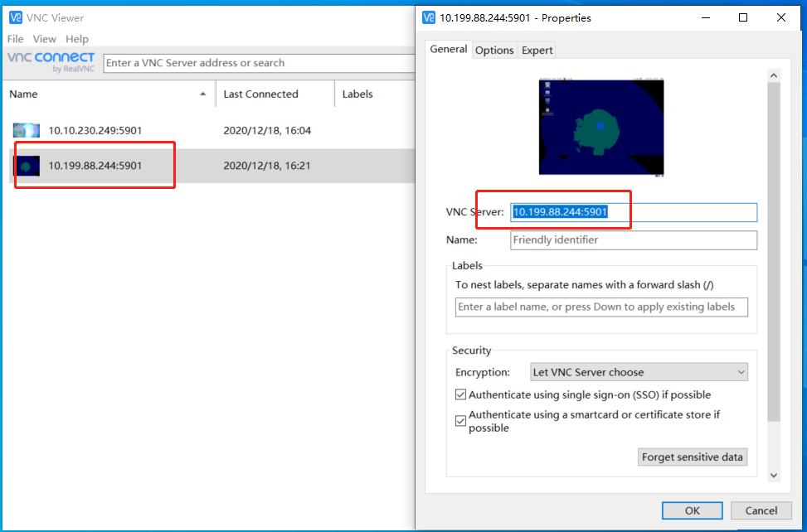
Task: Sort connections by clicking Name column arrow
Action: (204, 94)
